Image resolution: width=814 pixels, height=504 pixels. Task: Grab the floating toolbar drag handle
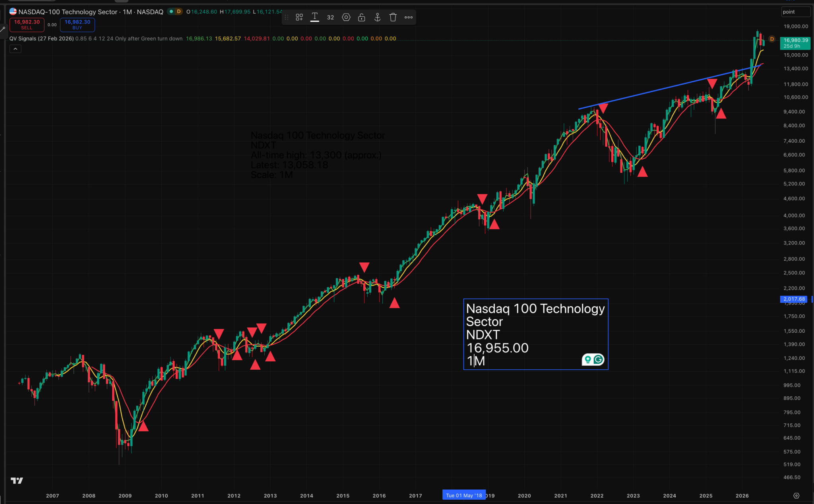click(x=286, y=17)
